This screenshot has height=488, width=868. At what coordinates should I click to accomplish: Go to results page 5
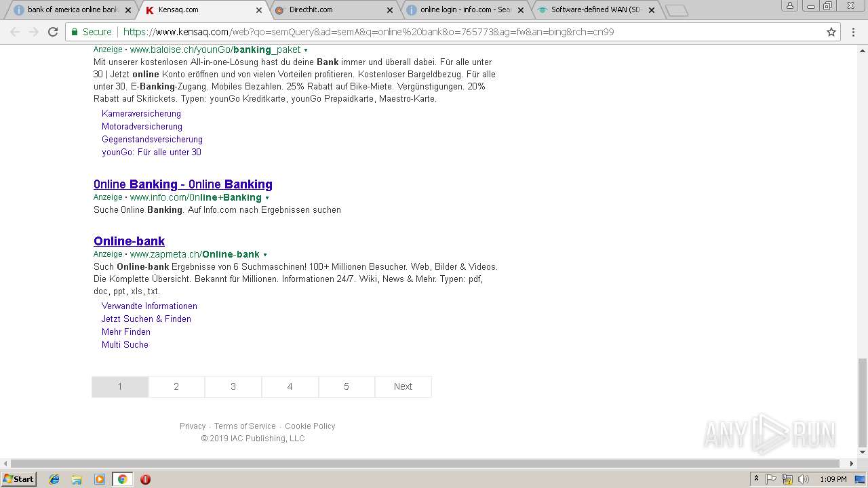(x=347, y=386)
